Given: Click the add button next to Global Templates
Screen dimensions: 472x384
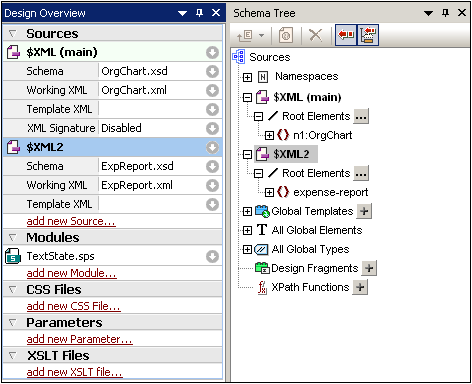Looking at the screenshot, I should click(364, 211).
